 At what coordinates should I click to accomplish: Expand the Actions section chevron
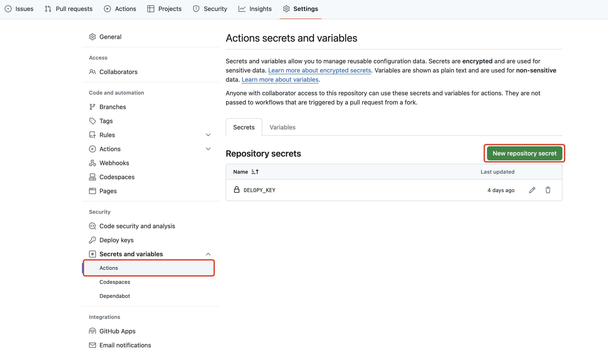point(208,149)
